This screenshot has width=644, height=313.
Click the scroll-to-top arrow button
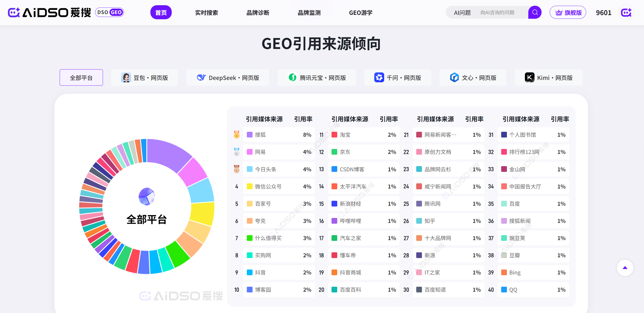click(x=625, y=268)
